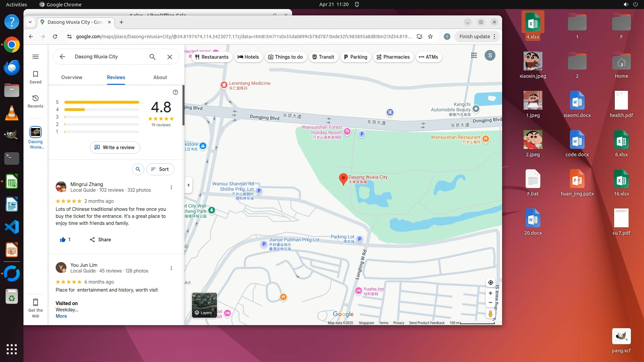This screenshot has width=644, height=362.
Task: Collapse the side panel arrow
Action: (x=189, y=185)
